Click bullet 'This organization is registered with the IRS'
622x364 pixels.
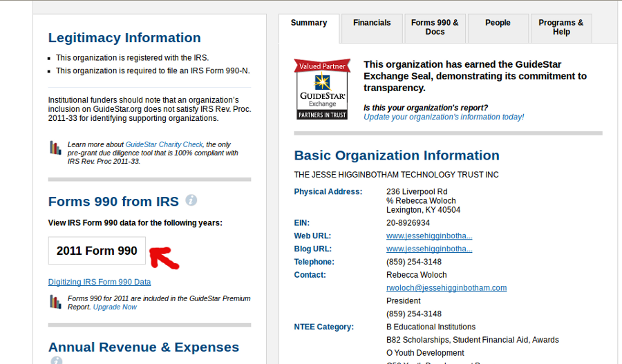[132, 58]
